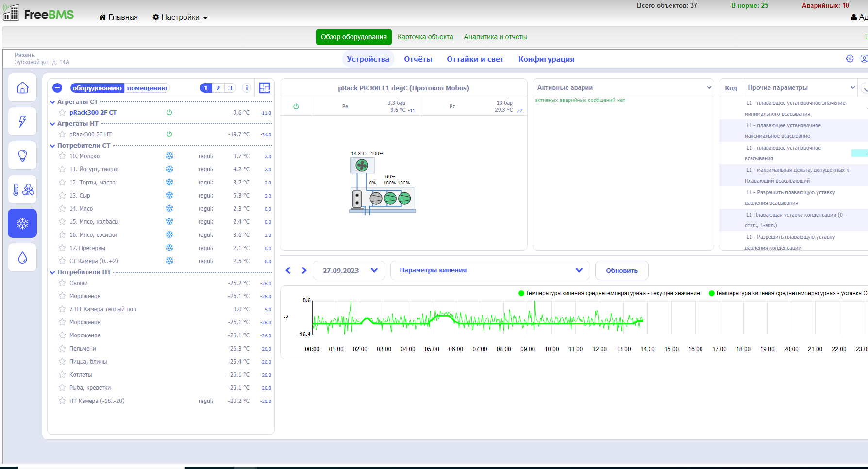
Task: Select the lightning electricity sidebar icon
Action: click(x=22, y=121)
